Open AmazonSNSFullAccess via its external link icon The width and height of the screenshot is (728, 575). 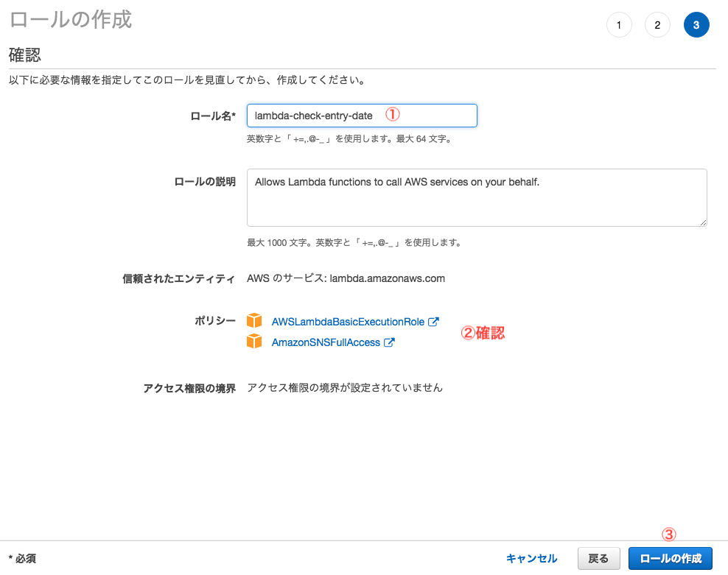390,341
